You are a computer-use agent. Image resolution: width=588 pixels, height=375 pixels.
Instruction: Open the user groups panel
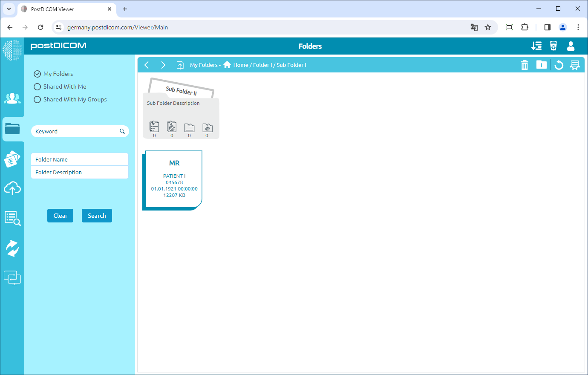point(12,98)
